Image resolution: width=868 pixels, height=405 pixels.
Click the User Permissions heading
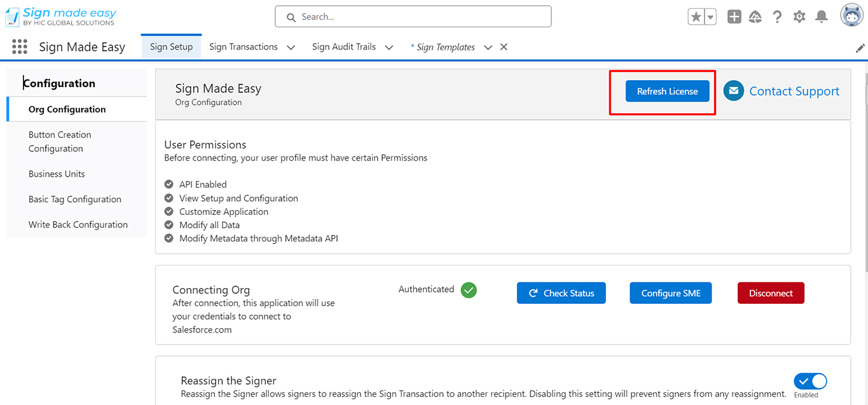pyautogui.click(x=205, y=144)
